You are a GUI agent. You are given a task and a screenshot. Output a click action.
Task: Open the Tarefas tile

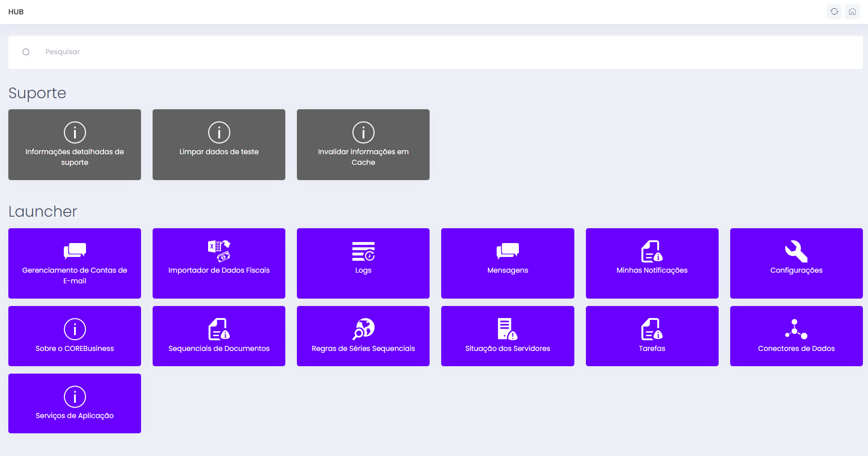tap(652, 336)
